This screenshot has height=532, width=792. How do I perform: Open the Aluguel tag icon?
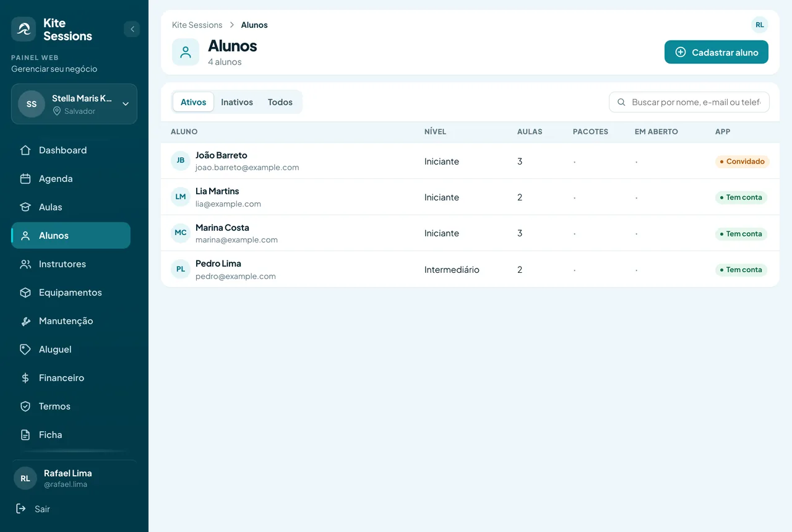pos(25,350)
